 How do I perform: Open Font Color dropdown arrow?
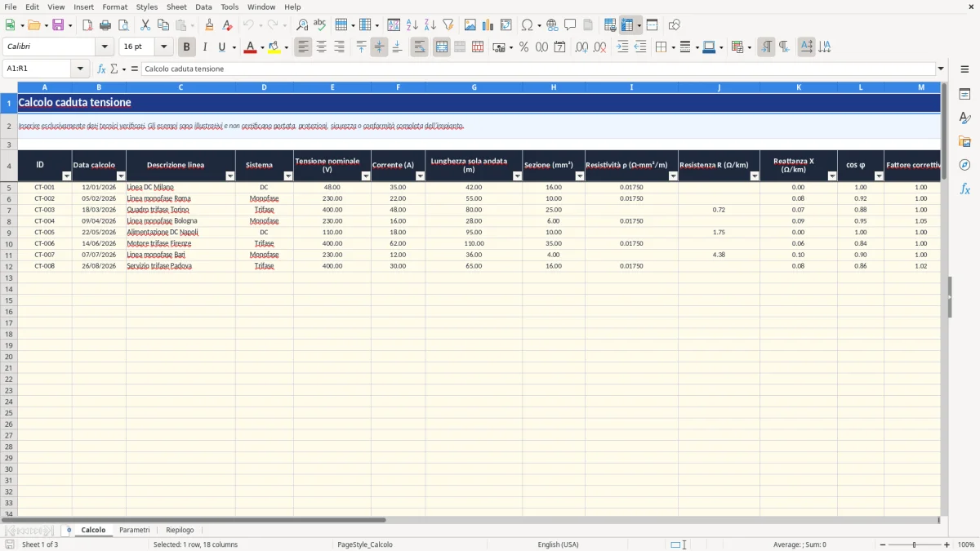262,47
